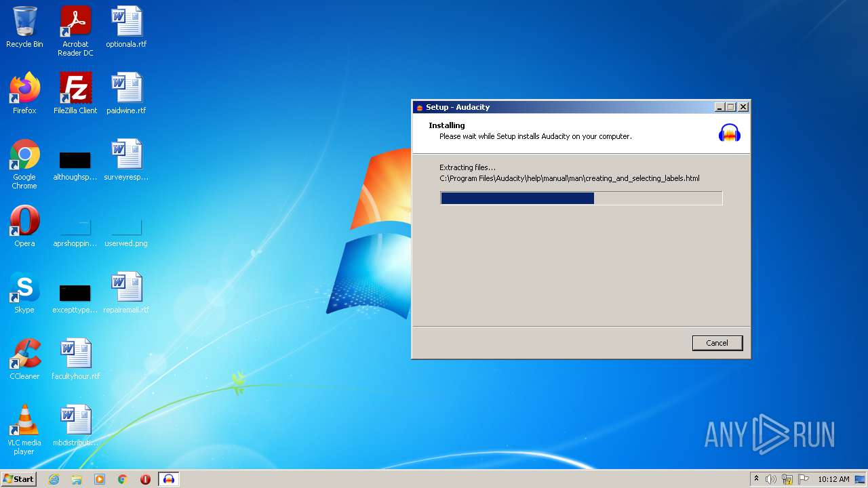
Task: Click the installation progress bar
Action: point(581,198)
